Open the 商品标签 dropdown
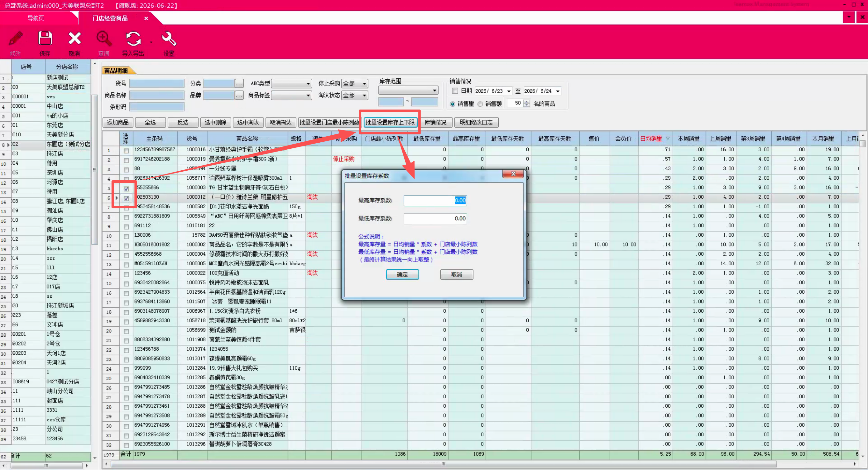Screen dimensions: 868x470 click(x=291, y=96)
